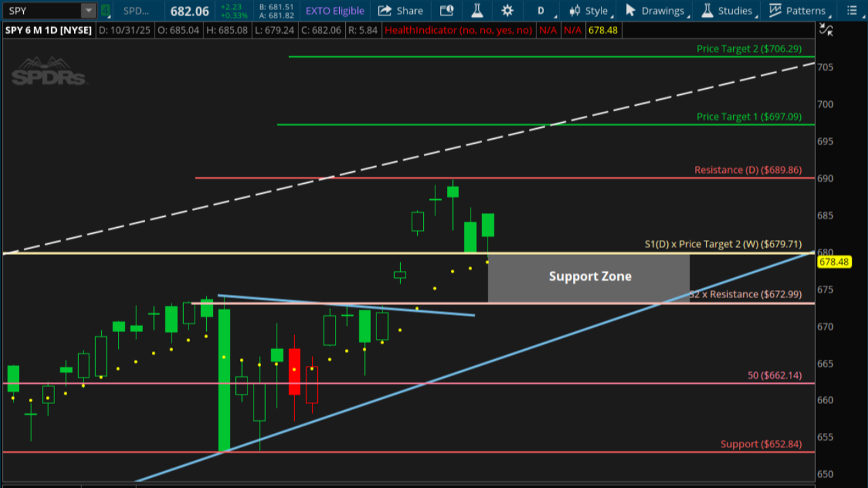The height and width of the screenshot is (488, 868).
Task: Open the list menu icon at the toolbar end
Action: [x=852, y=11]
